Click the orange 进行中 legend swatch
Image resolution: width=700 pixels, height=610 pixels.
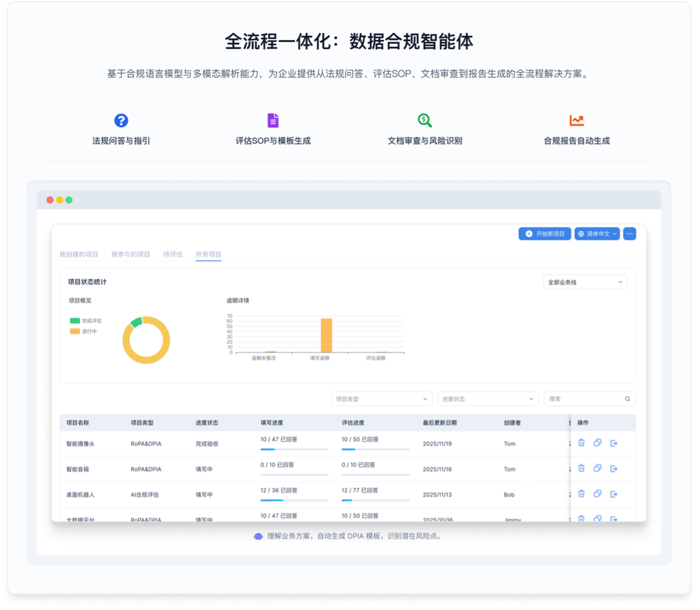click(75, 331)
